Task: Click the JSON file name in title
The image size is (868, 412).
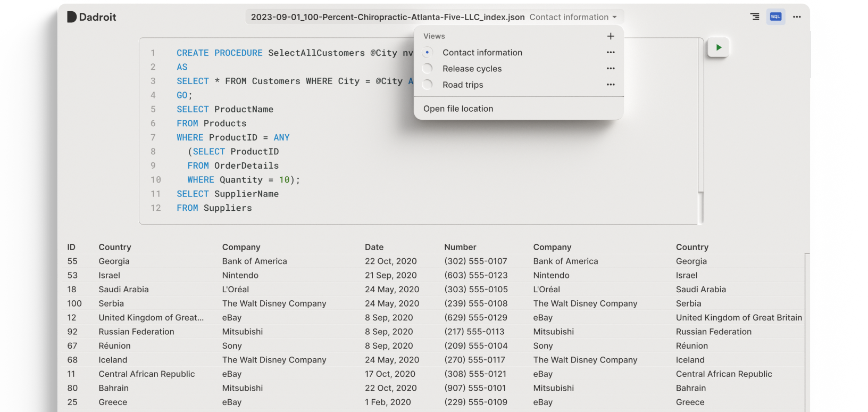Action: click(388, 17)
